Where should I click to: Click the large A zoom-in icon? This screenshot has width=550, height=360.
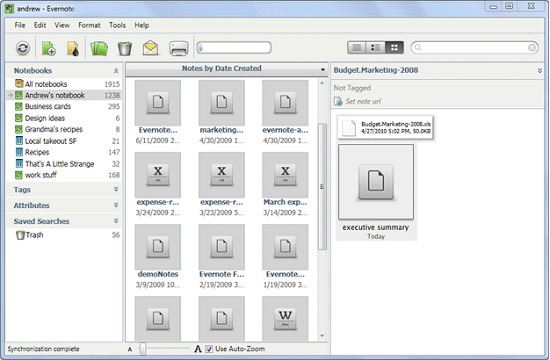click(198, 349)
